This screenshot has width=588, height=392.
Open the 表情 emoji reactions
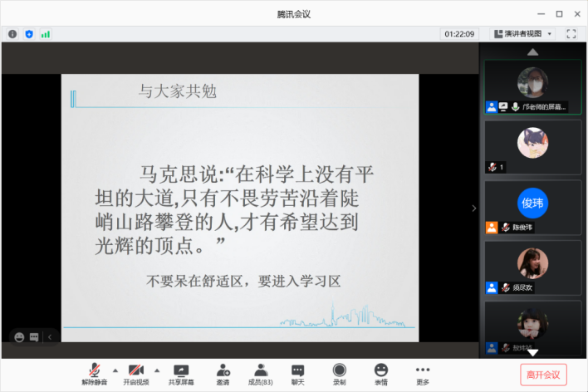[380, 374]
